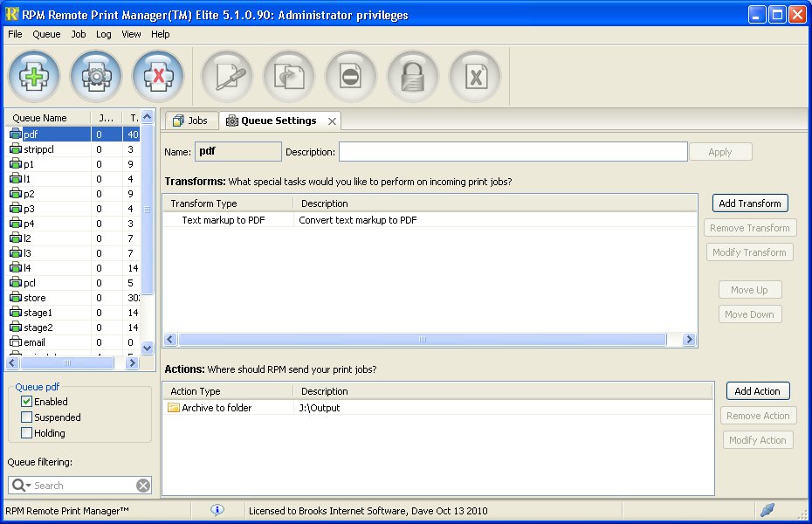Click the delete queue red X icon
This screenshot has height=524, width=812.
point(158,77)
